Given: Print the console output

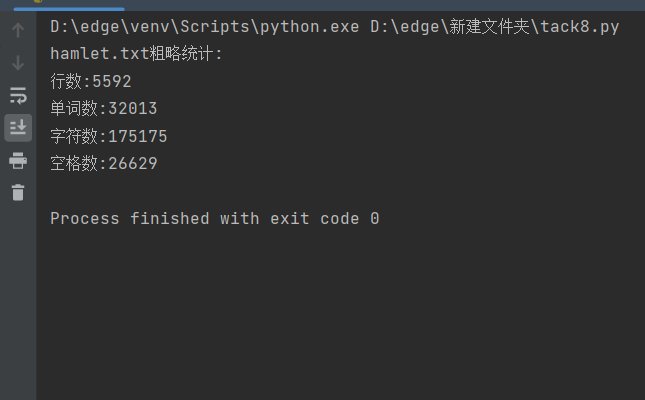Looking at the screenshot, I should [18, 160].
